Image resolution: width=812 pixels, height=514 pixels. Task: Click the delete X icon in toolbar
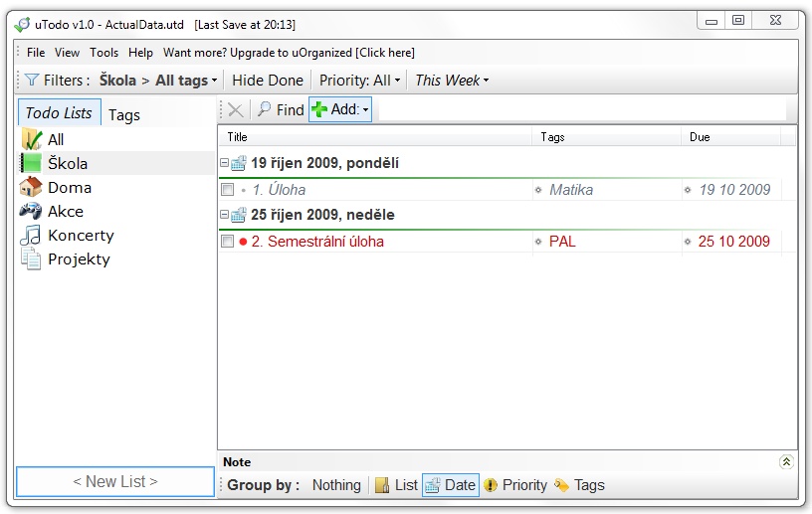pyautogui.click(x=235, y=109)
